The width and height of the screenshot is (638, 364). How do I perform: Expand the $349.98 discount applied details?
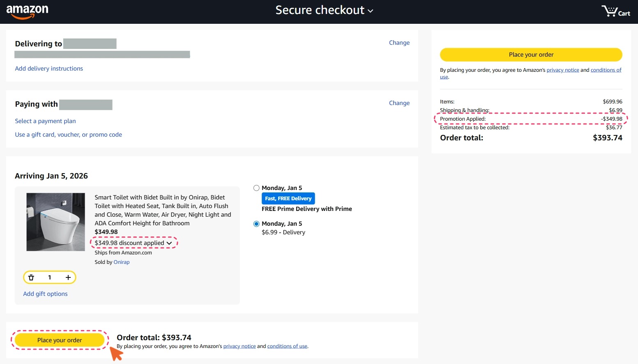tap(134, 243)
